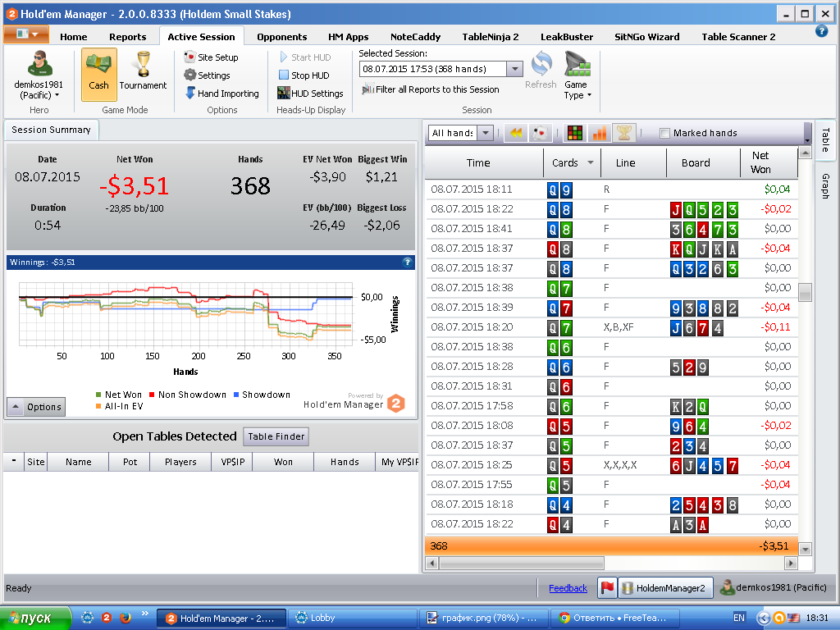Sort hands by Time column
840x630 pixels.
click(478, 163)
